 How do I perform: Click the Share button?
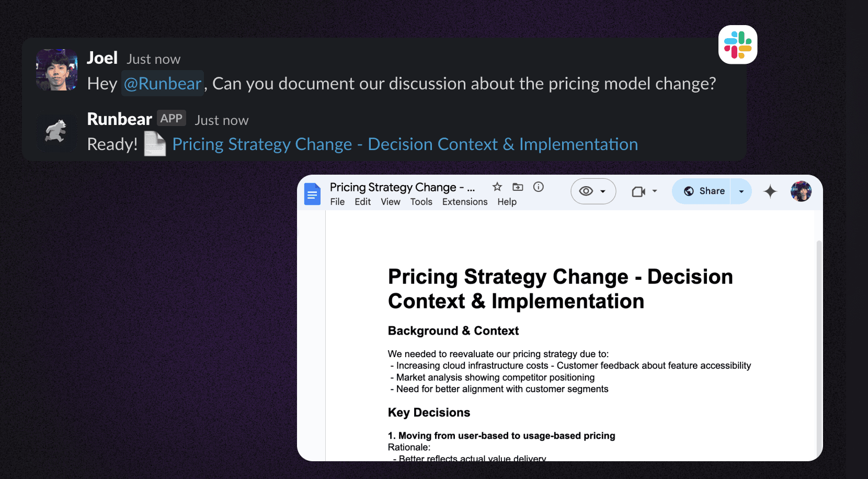[x=704, y=191]
